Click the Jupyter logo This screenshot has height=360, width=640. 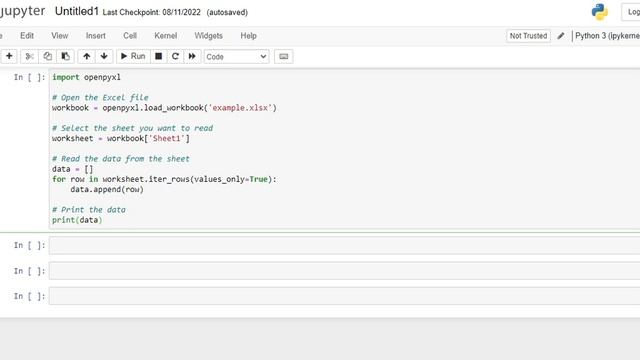[x=22, y=11]
